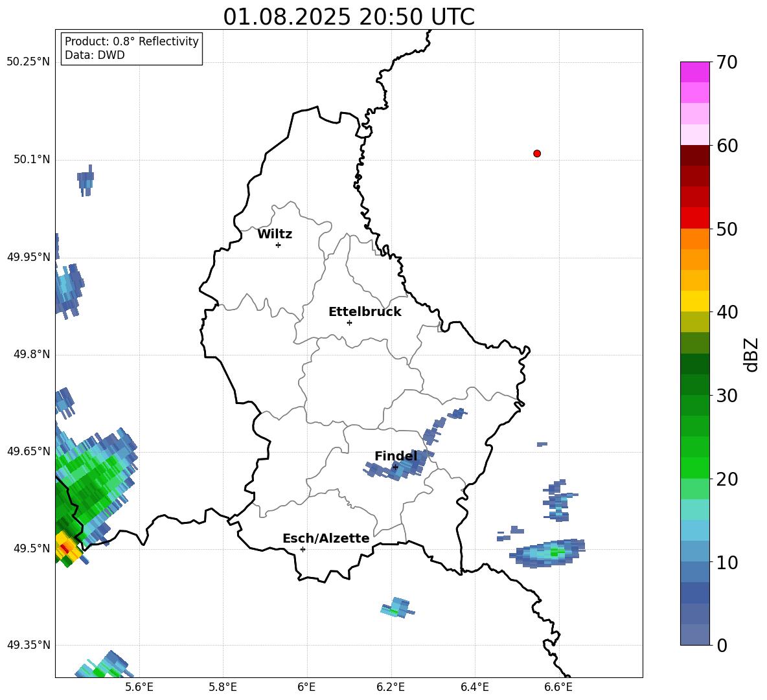This screenshot has height=700, width=767.
Task: Click the 49.5°N latitude tick label
Action: coord(31,548)
